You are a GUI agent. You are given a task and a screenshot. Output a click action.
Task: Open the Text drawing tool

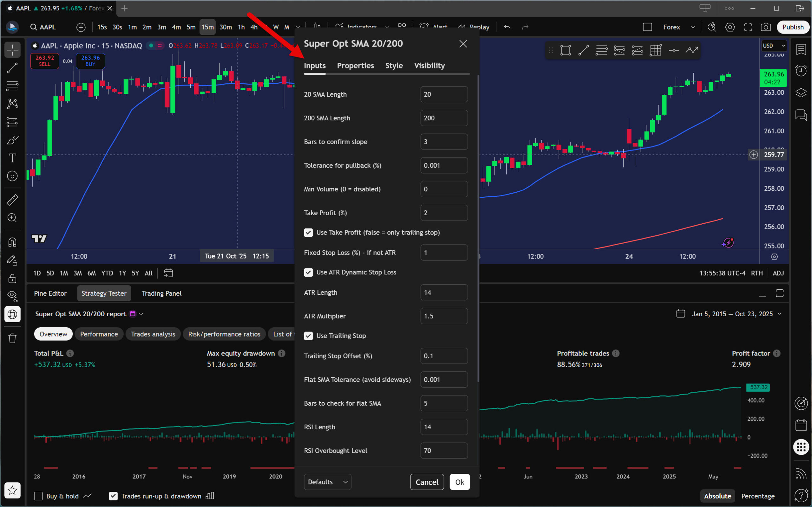pyautogui.click(x=12, y=158)
